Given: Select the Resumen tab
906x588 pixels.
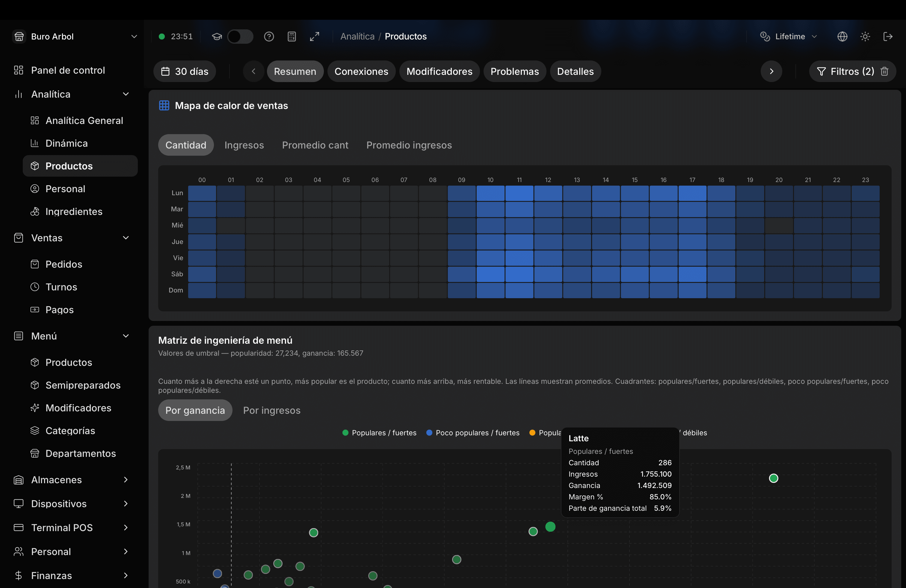Looking at the screenshot, I should (x=295, y=72).
